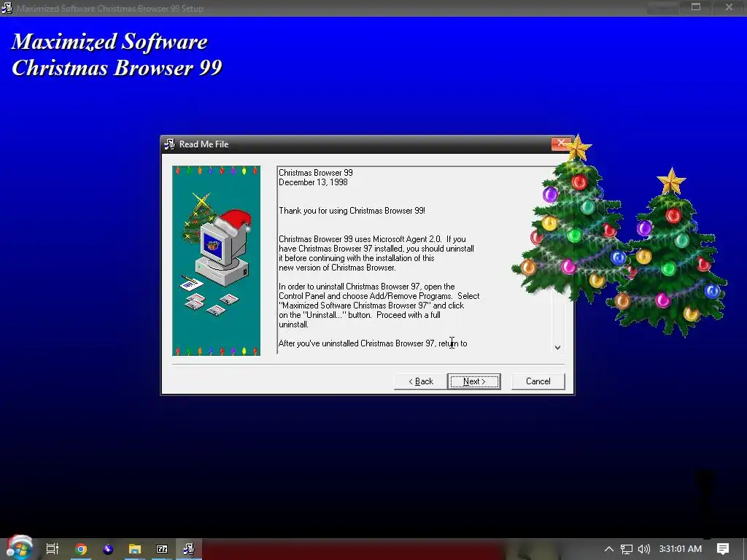747x560 pixels.
Task: Open the Action Center notifications icon
Action: coord(723,549)
